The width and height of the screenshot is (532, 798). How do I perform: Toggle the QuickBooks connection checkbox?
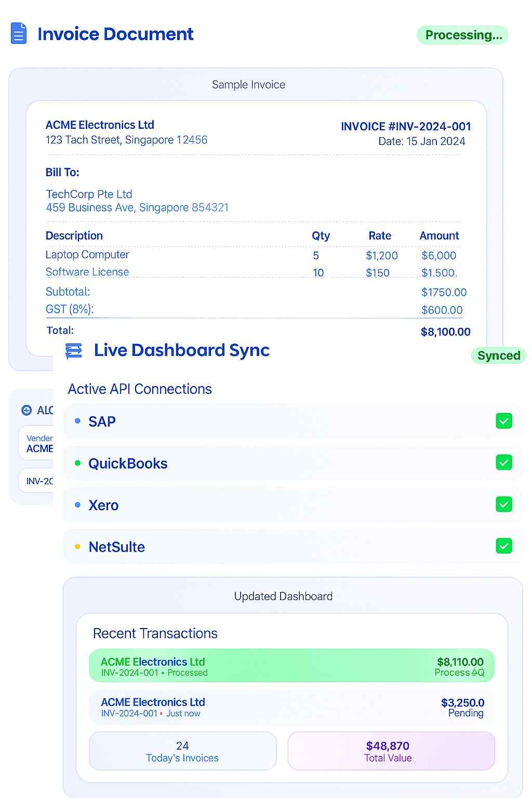point(504,462)
